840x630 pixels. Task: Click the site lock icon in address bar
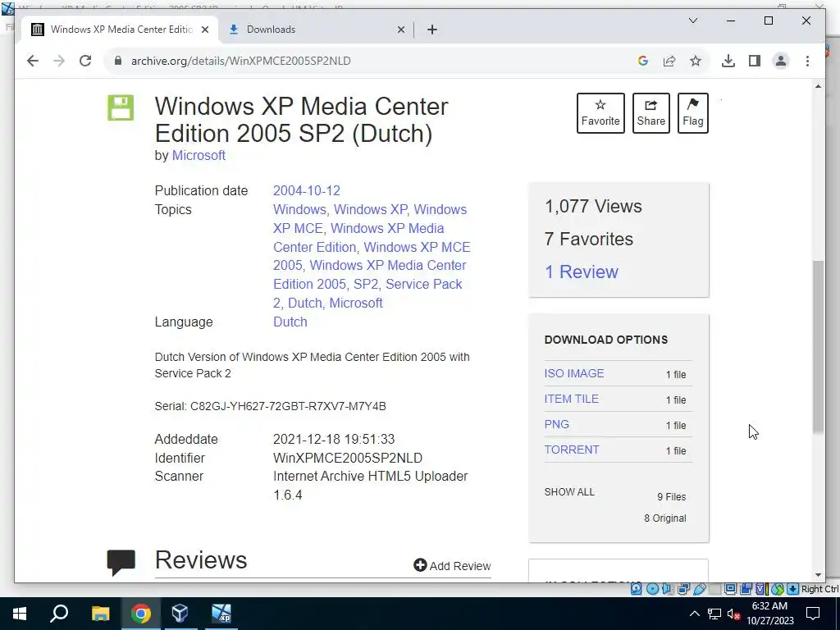[x=118, y=61]
